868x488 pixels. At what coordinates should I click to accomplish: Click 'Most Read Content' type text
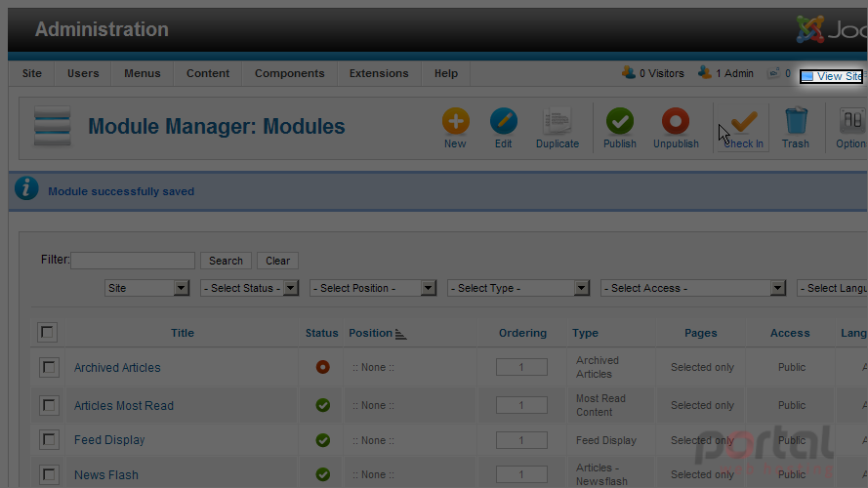click(x=600, y=405)
